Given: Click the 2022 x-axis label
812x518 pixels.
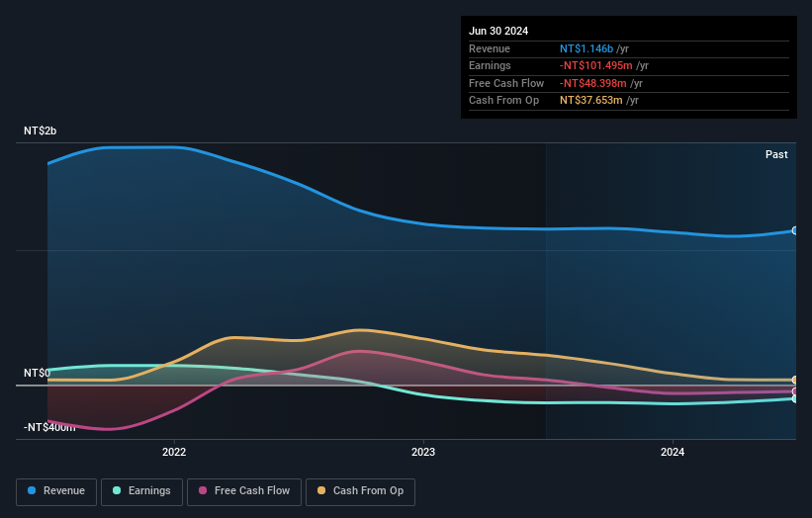Looking at the screenshot, I should click(x=174, y=452).
